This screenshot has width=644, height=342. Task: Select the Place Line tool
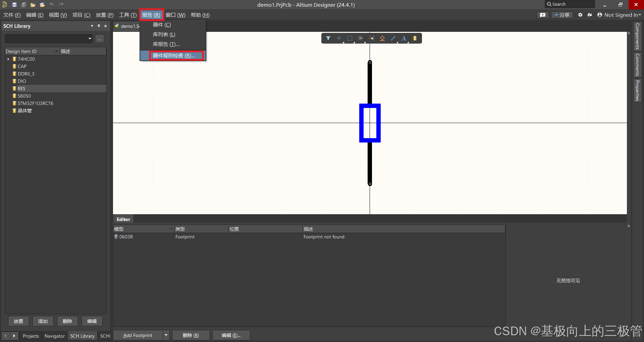(x=393, y=38)
